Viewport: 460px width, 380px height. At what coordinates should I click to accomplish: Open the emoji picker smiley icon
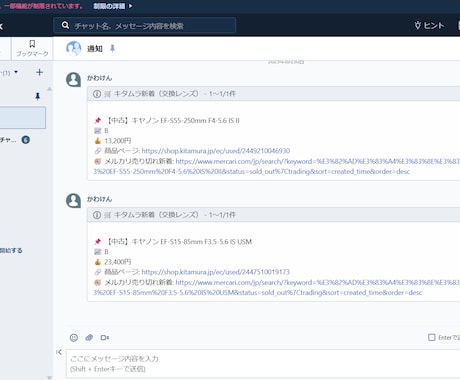pyautogui.click(x=74, y=338)
